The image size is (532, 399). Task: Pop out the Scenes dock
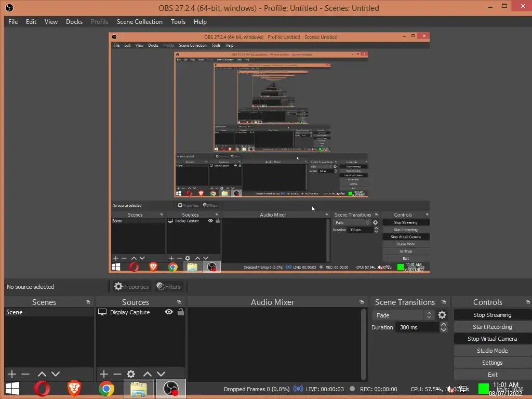(88, 302)
